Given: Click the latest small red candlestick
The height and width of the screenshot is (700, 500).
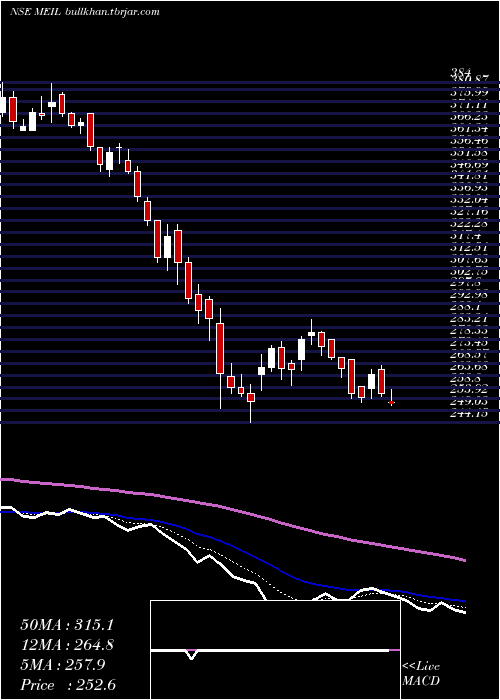Looking at the screenshot, I should (392, 401).
